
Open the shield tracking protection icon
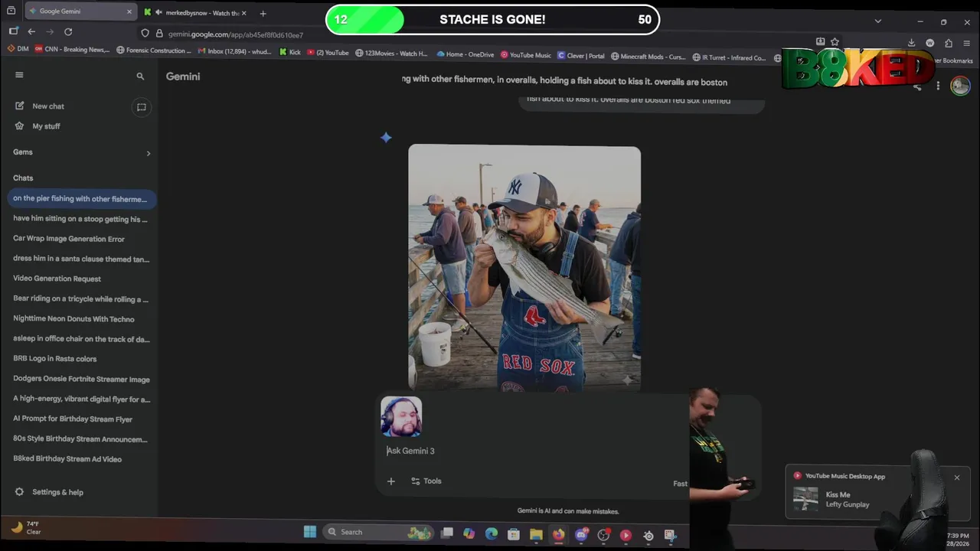145,33
